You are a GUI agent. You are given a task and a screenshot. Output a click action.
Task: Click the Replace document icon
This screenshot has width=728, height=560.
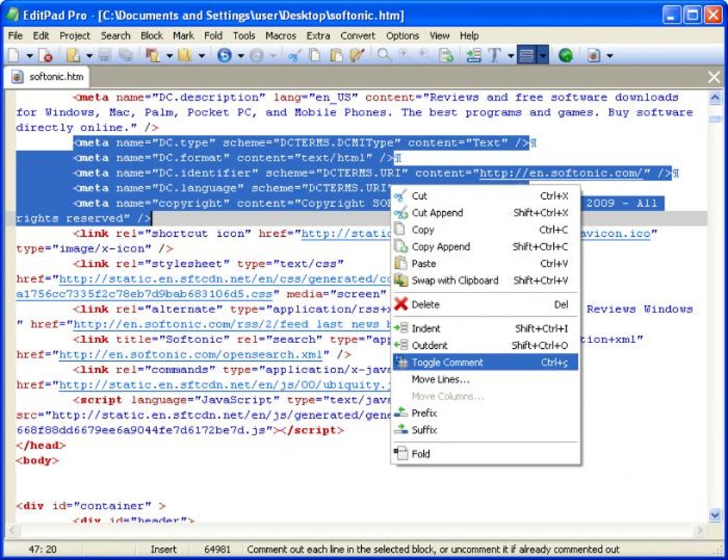point(445,56)
